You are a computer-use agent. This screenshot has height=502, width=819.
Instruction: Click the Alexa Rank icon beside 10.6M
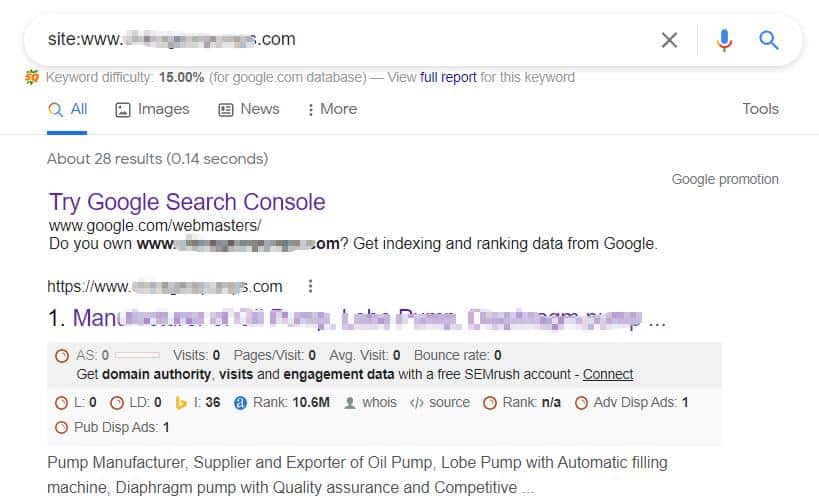(240, 403)
